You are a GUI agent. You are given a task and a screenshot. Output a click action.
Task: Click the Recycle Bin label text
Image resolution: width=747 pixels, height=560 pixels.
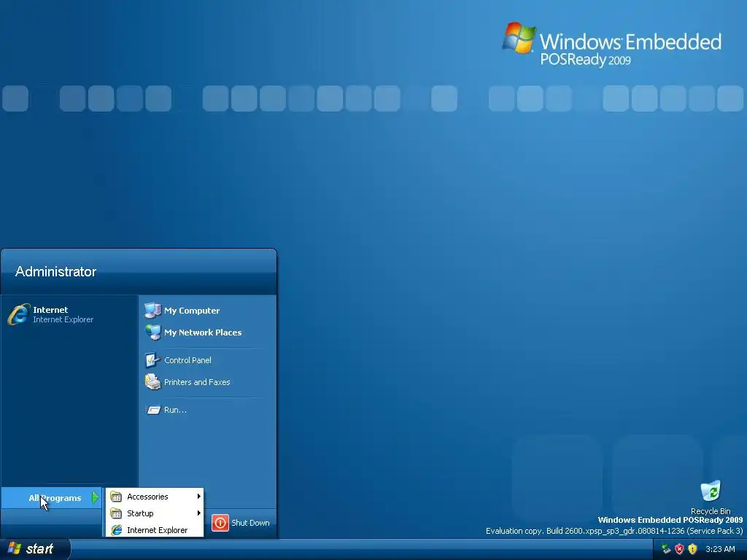tap(711, 511)
